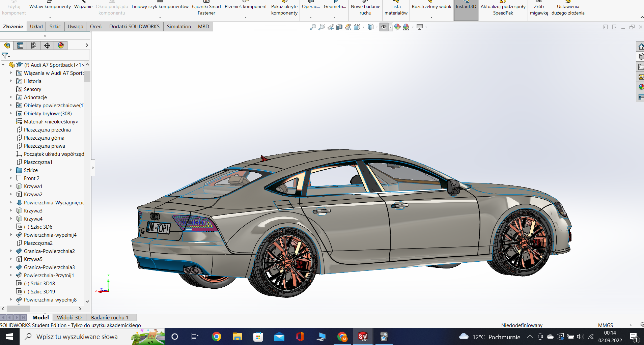The image size is (644, 345).
Task: Expand the Historia tree node
Action: point(11,81)
